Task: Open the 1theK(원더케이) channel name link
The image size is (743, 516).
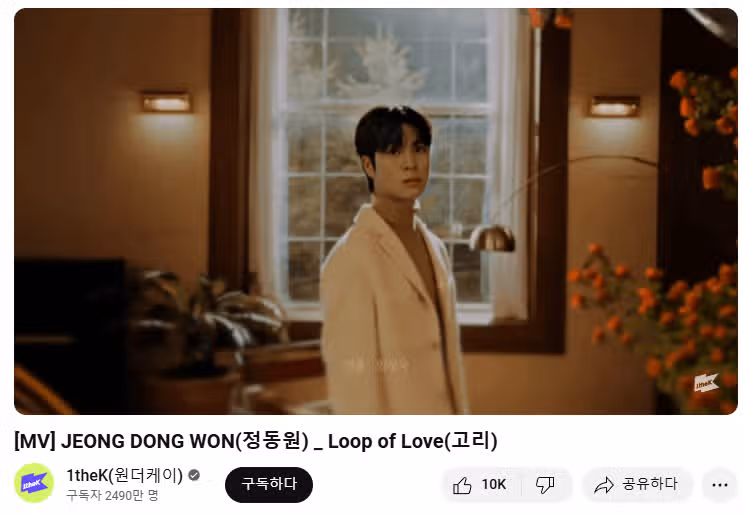Action: click(x=125, y=475)
